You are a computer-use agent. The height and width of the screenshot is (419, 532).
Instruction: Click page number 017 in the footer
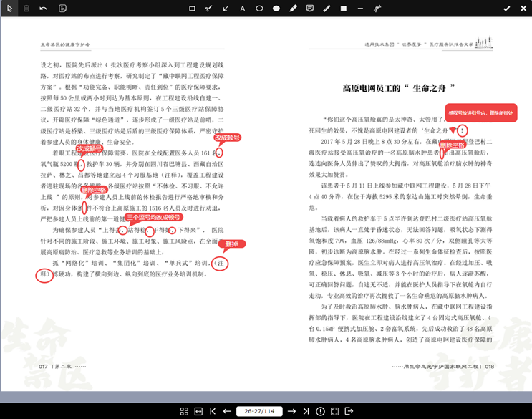point(43,367)
